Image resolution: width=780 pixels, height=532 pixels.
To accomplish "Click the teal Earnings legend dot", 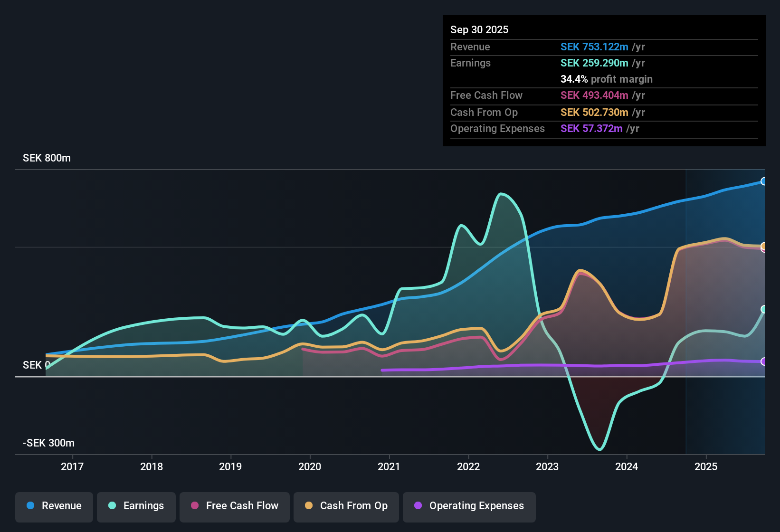I will (x=112, y=506).
